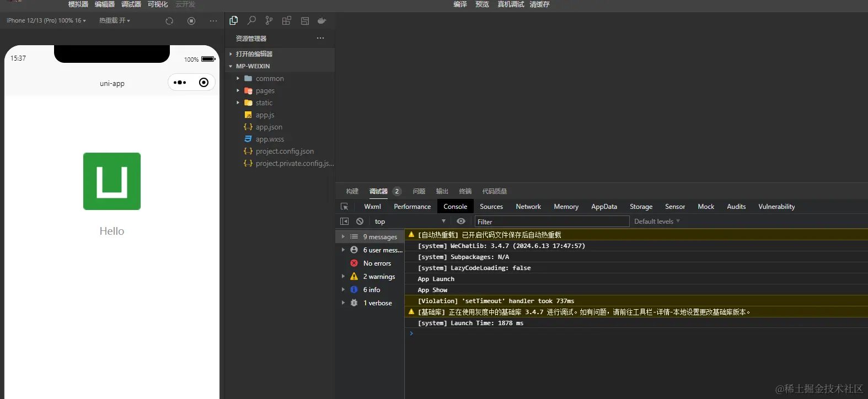The width and height of the screenshot is (868, 399).
Task: Toggle the 模拟器 simulator panel
Action: click(78, 4)
